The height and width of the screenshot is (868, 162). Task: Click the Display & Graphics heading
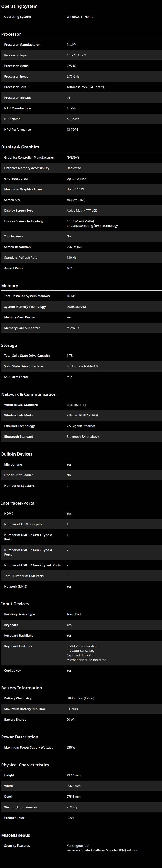coord(20,147)
